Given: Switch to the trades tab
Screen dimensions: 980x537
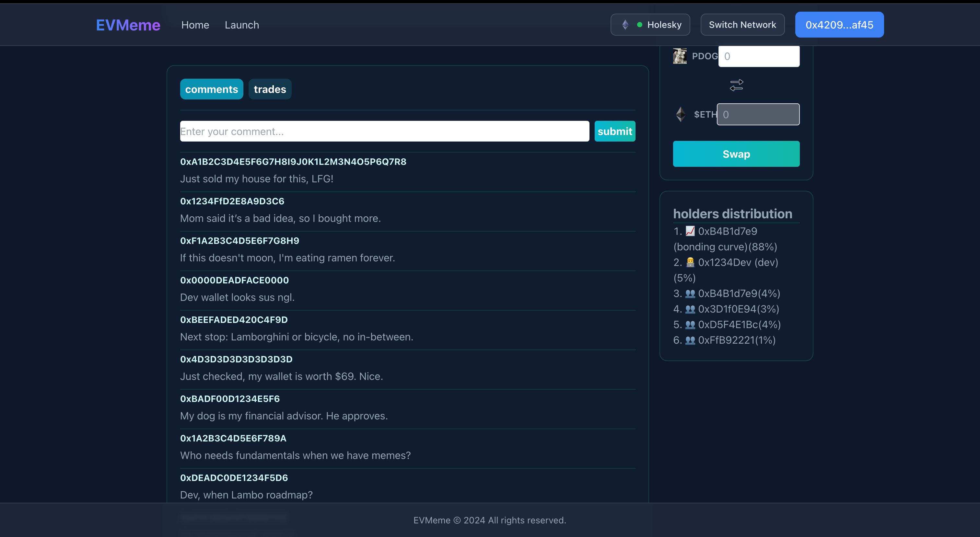Looking at the screenshot, I should (269, 89).
